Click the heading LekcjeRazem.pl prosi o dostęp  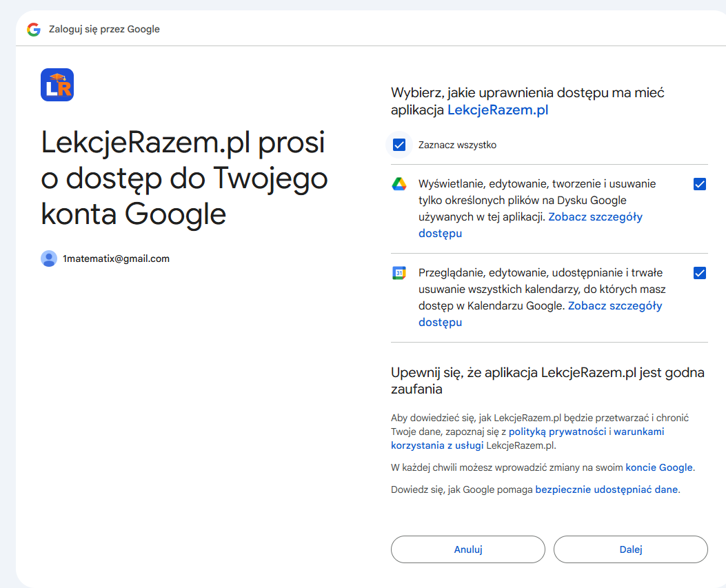click(184, 178)
